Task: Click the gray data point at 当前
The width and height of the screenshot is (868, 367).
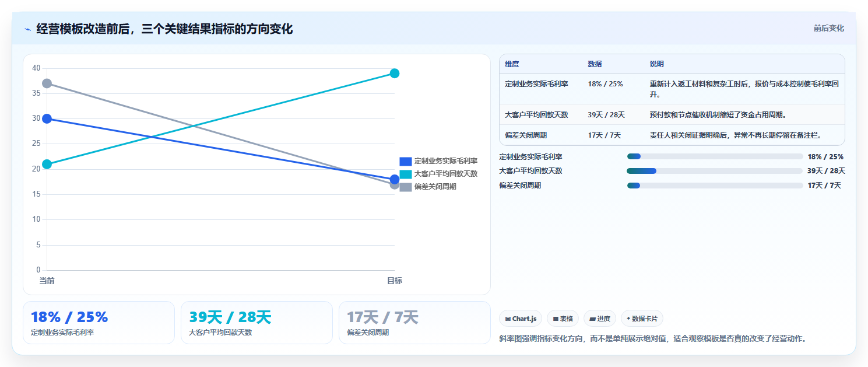Action: pos(47,83)
